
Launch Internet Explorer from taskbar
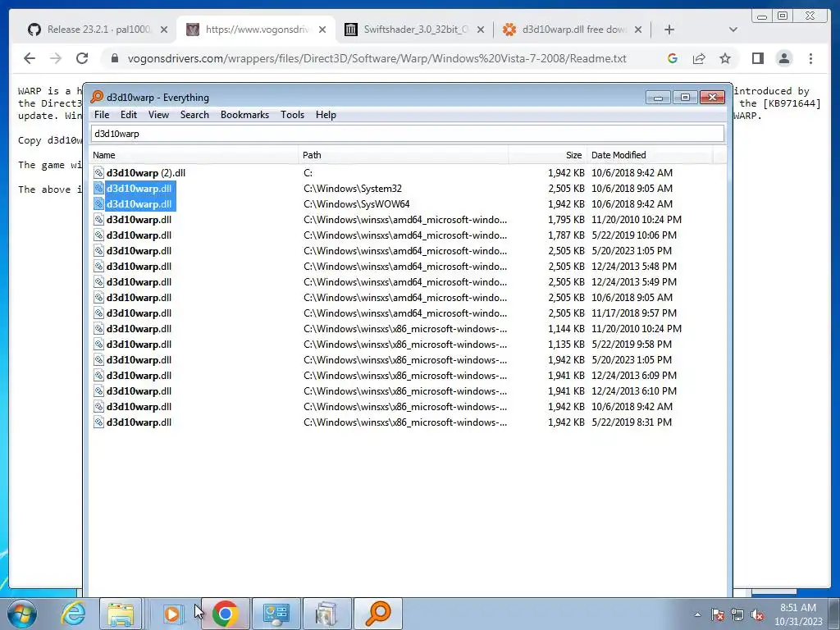[73, 614]
